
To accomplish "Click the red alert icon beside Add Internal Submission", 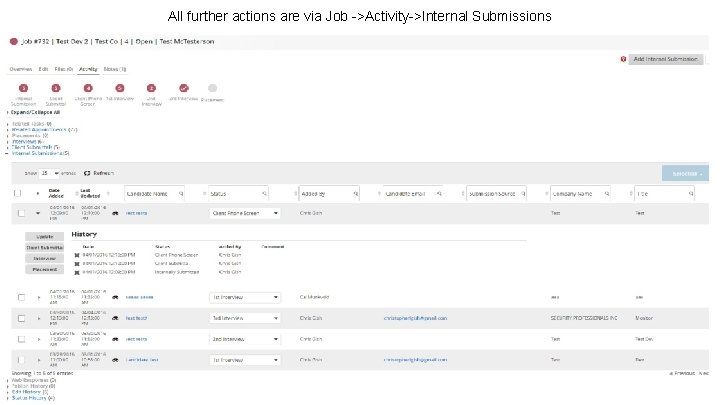I will [x=625, y=59].
